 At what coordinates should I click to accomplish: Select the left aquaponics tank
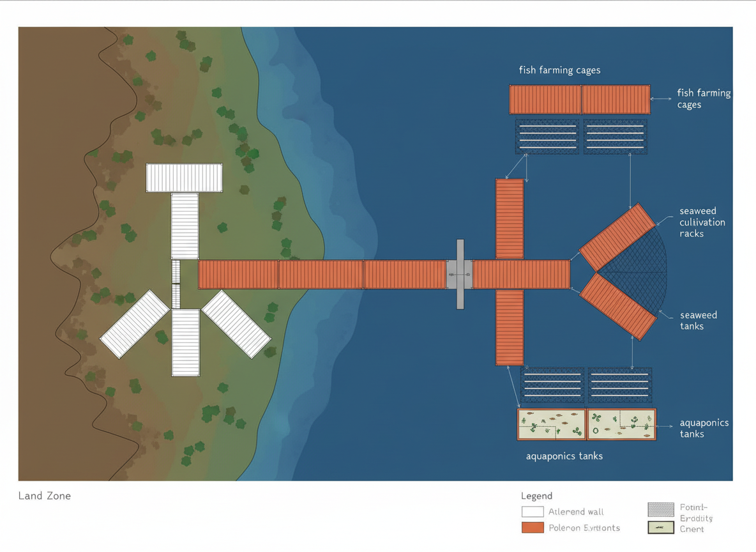551,425
